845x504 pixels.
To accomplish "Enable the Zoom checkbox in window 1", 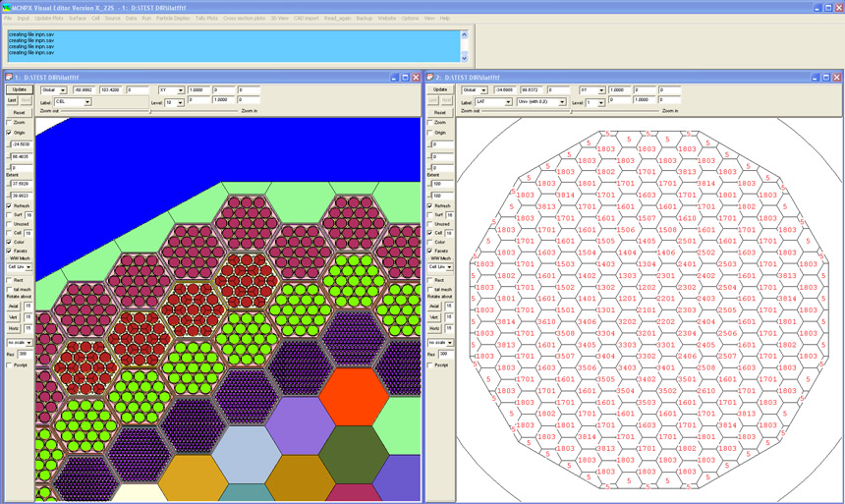I will tap(9, 123).
